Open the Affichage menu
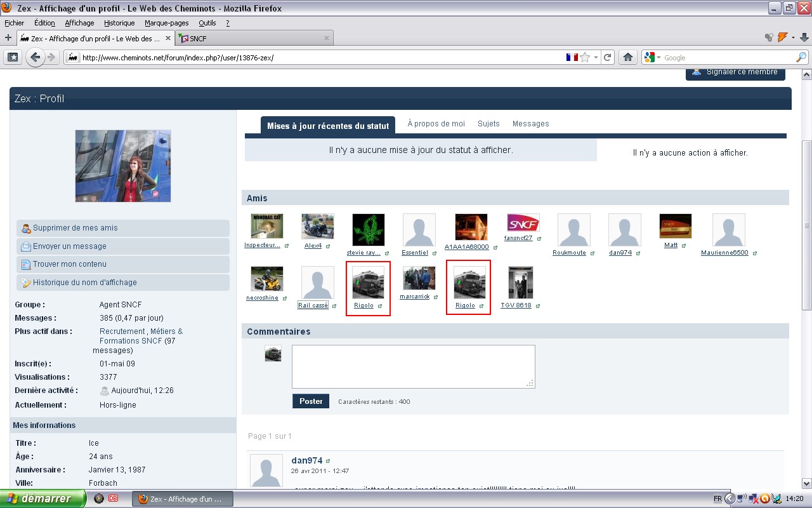 point(79,23)
